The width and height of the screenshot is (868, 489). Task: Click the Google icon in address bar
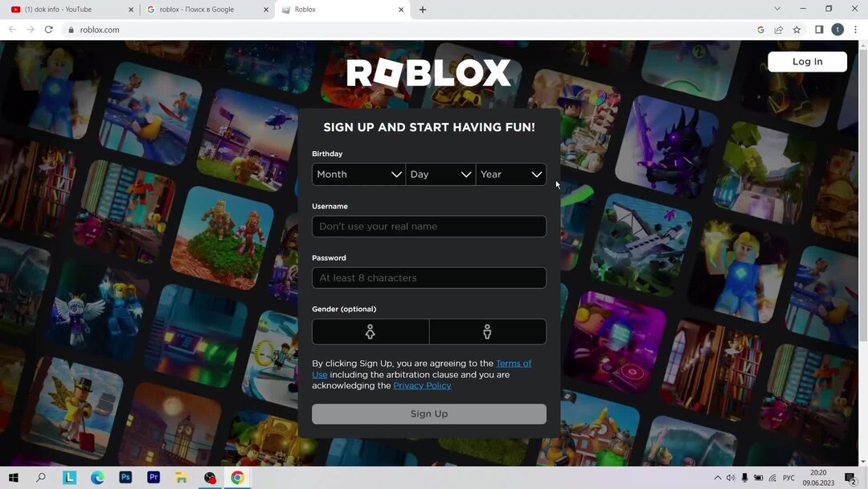pyautogui.click(x=760, y=30)
